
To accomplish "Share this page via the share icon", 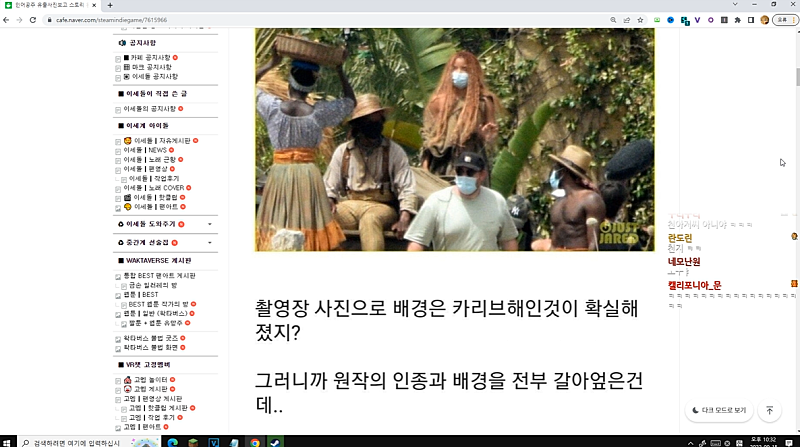I will click(627, 20).
